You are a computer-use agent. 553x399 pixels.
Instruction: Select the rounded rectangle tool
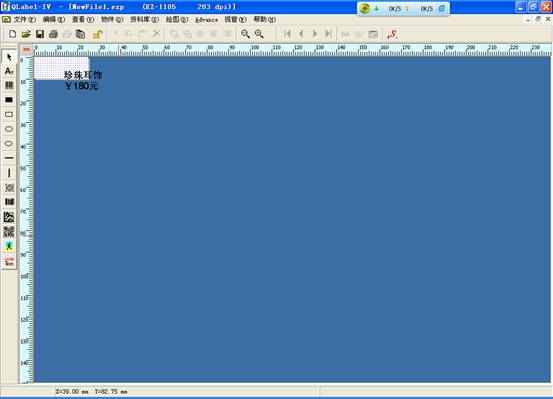click(x=9, y=129)
